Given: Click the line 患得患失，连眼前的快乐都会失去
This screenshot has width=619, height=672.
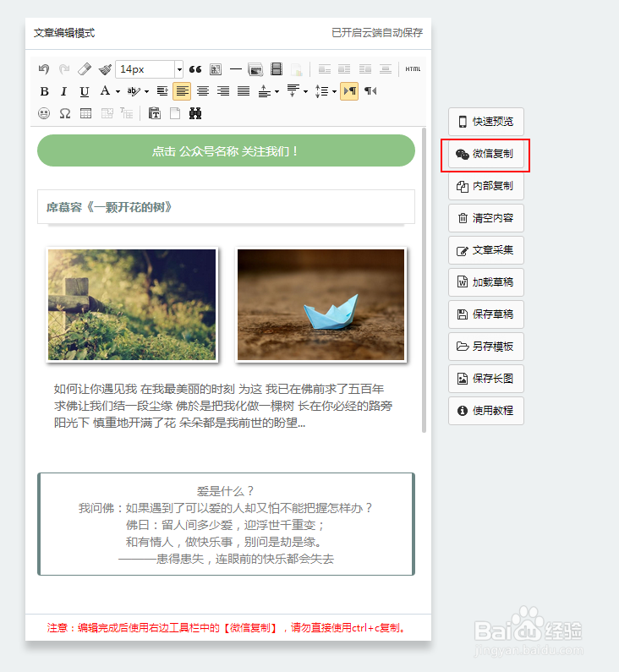Looking at the screenshot, I should point(226,559).
